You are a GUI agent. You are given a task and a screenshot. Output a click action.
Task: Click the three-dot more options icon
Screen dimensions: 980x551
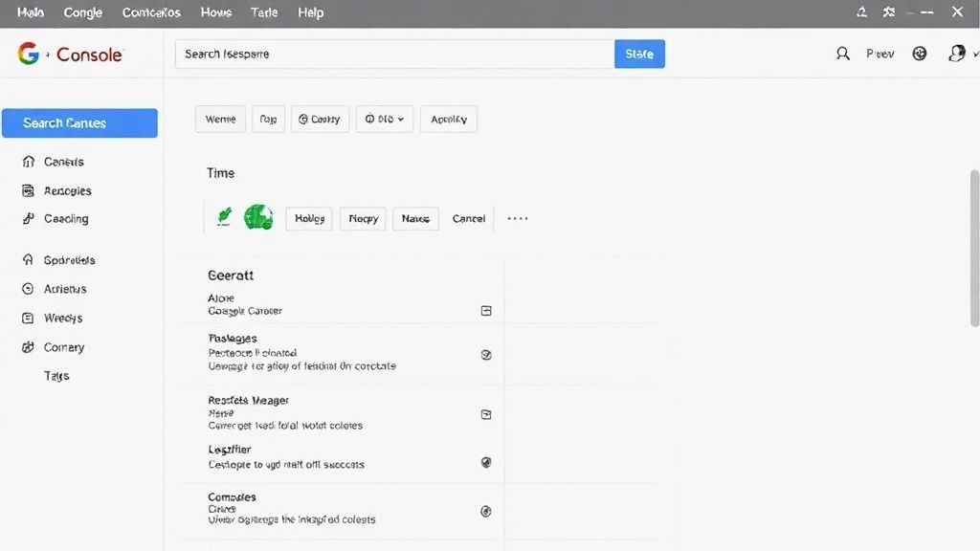(x=518, y=218)
